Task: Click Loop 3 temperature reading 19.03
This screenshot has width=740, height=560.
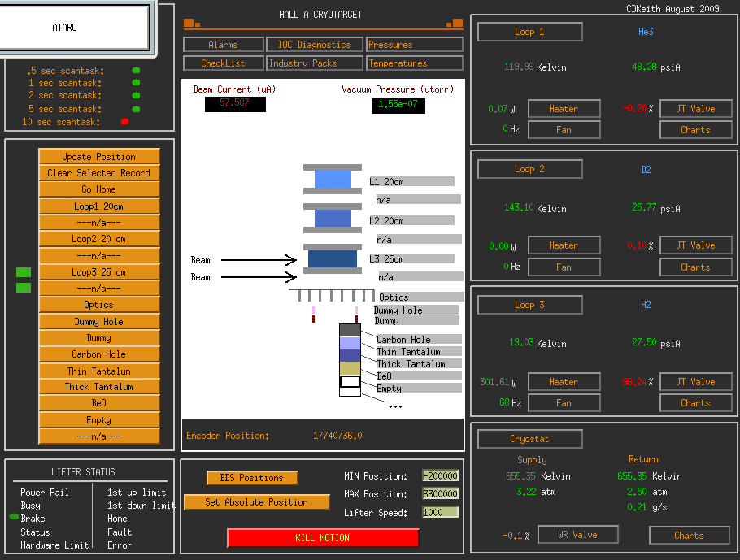Action: [521, 342]
